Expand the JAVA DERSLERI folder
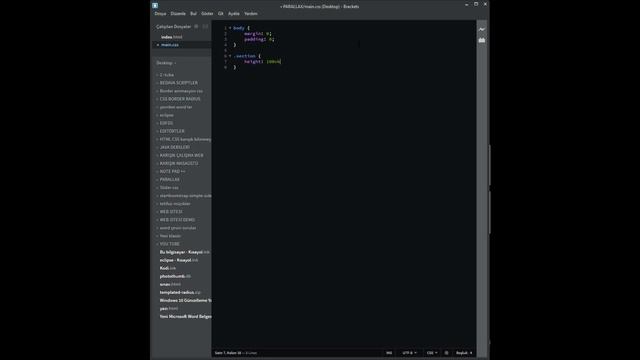 tap(175, 147)
